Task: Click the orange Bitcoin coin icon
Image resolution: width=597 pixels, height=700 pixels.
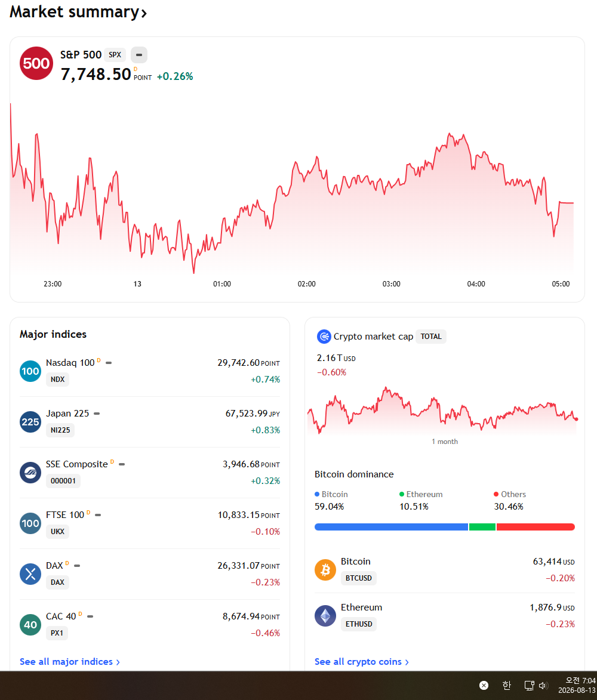Action: (325, 570)
